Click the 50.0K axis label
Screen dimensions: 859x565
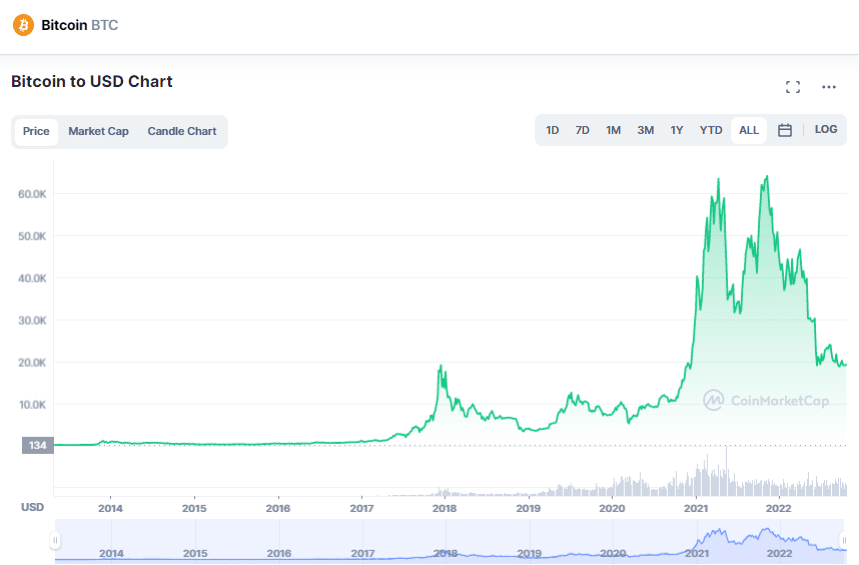coord(32,236)
